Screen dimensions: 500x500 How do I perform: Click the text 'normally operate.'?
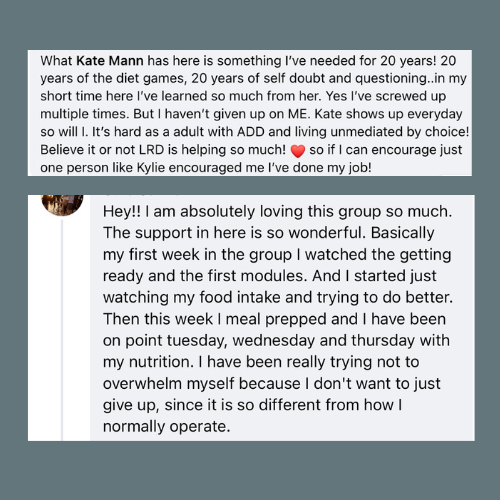(167, 426)
